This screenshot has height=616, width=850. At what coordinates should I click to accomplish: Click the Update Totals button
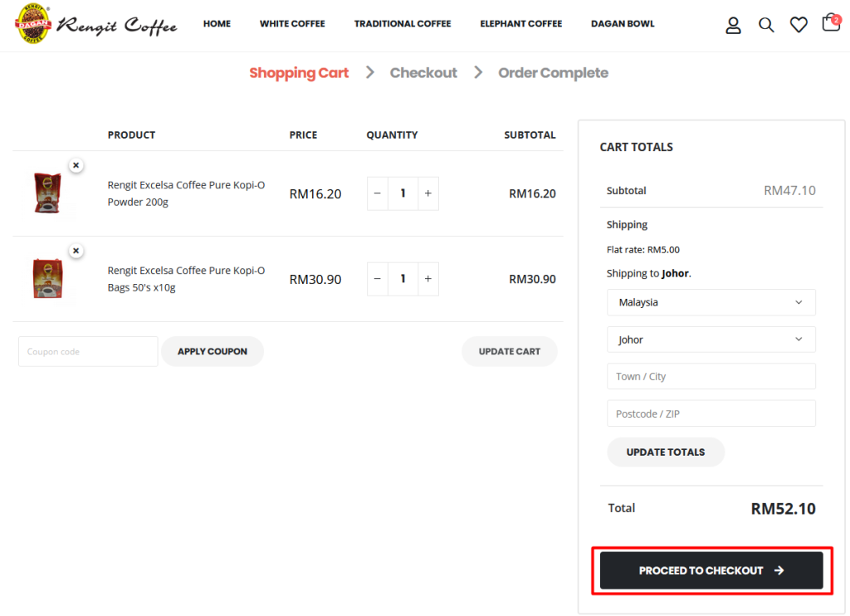tap(665, 452)
